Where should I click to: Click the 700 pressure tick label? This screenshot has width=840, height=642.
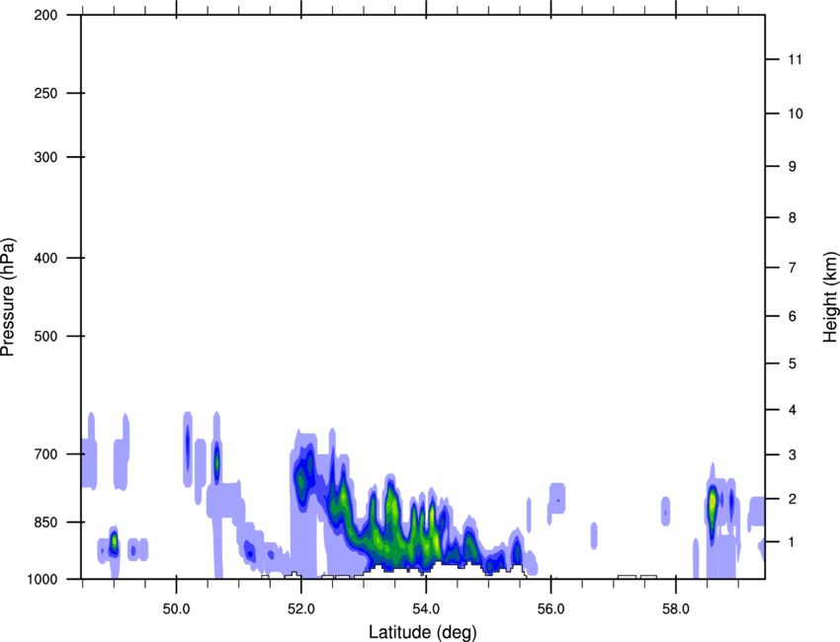pyautogui.click(x=45, y=454)
